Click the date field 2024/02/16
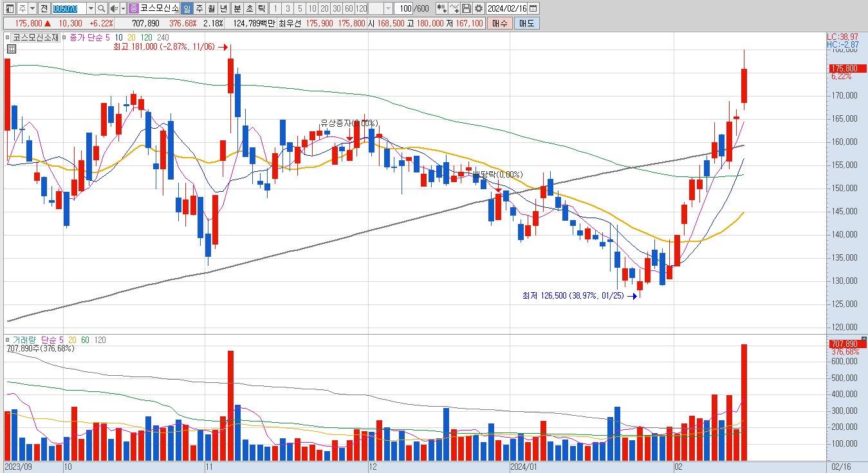868x473 pixels. [x=507, y=8]
